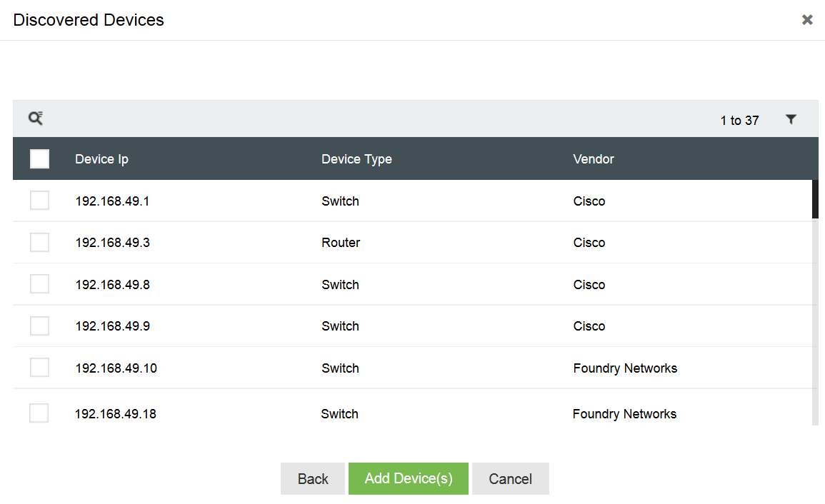Check the box for 192.168.49.9
Image resolution: width=825 pixels, height=504 pixels.
(x=39, y=326)
